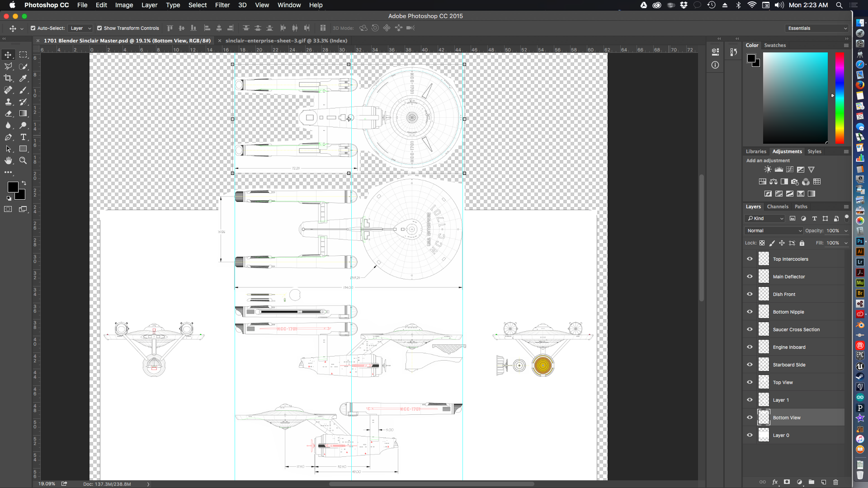Viewport: 868px width, 488px height.
Task: Select the Zoom tool
Action: point(23,160)
